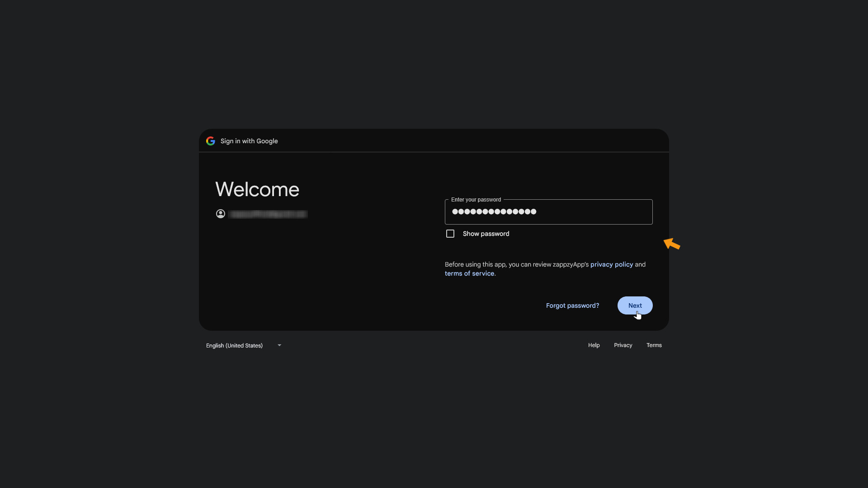Click the orange arrow annotation
Image resolution: width=868 pixels, height=488 pixels.
click(x=672, y=244)
